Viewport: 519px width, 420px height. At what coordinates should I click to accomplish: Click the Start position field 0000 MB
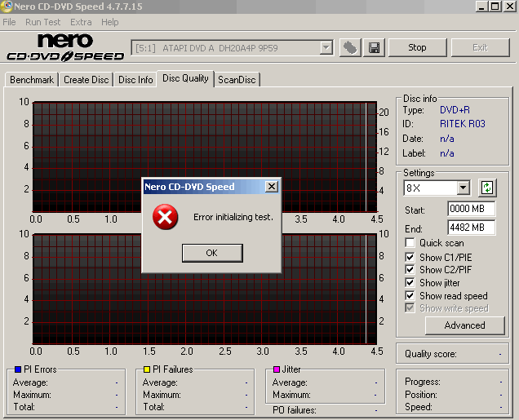coord(472,209)
